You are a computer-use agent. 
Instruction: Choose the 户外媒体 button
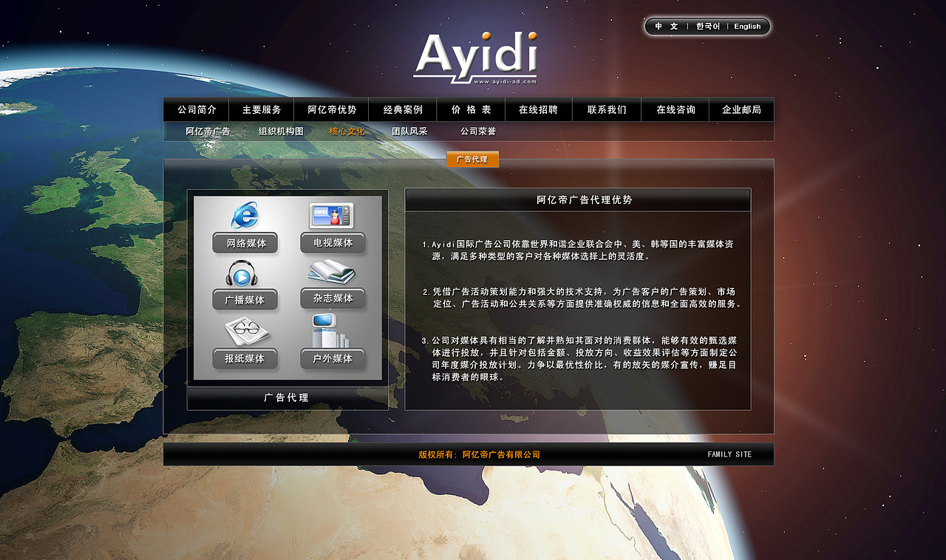[x=333, y=358]
